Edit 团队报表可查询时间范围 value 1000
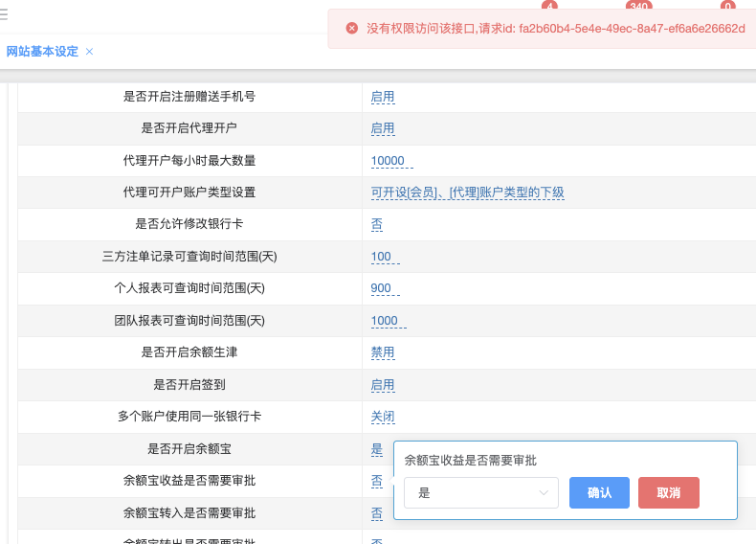Image resolution: width=756 pixels, height=544 pixels. (385, 321)
